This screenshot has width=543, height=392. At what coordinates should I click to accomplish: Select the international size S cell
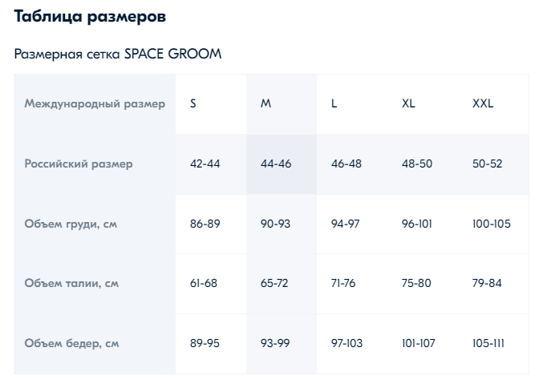193,104
